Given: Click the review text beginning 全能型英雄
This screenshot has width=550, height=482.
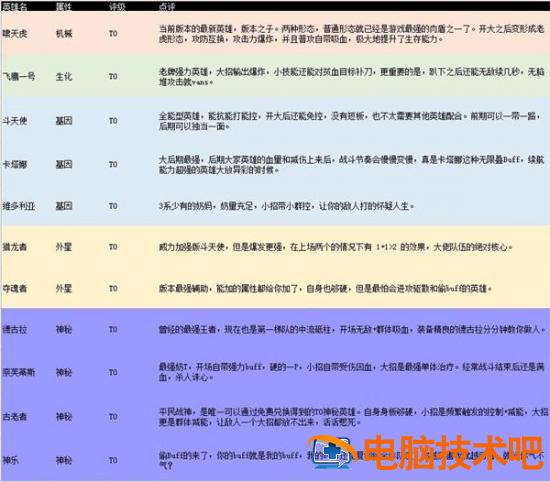Looking at the screenshot, I should 349,121.
